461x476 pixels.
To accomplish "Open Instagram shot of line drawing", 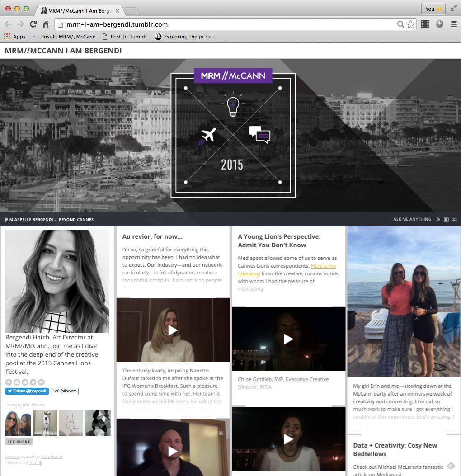I will 71,423.
